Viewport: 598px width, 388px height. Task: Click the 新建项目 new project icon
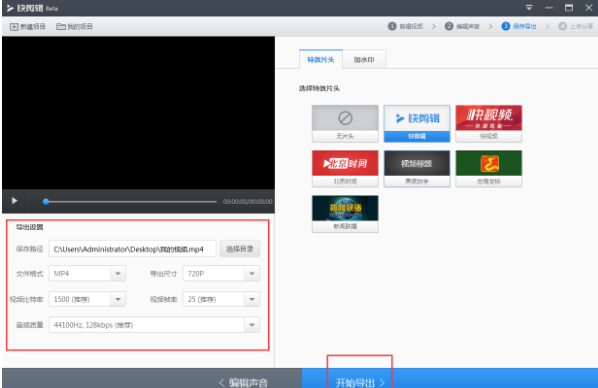(x=14, y=27)
